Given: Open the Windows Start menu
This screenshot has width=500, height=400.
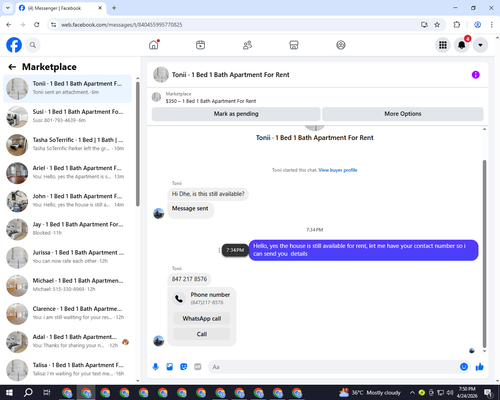Looking at the screenshot, I should [9, 393].
